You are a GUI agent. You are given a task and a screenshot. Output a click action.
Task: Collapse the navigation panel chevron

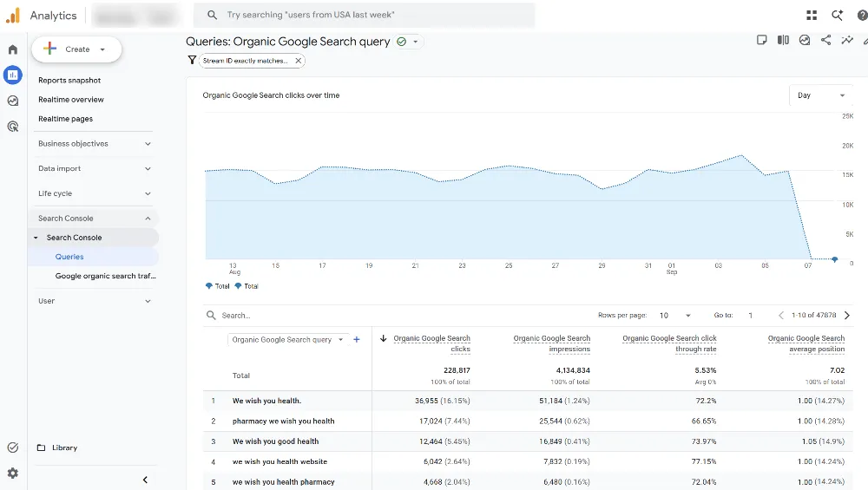click(x=145, y=480)
